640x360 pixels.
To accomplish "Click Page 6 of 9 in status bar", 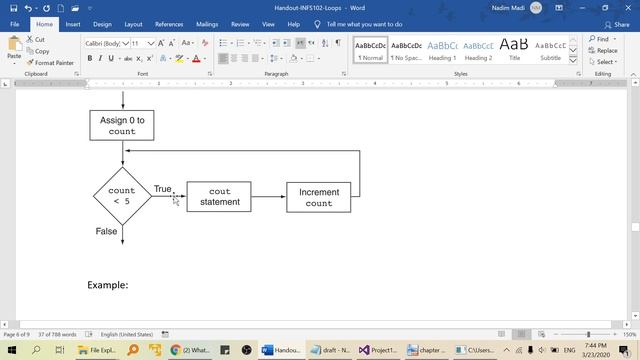I will click(x=16, y=334).
